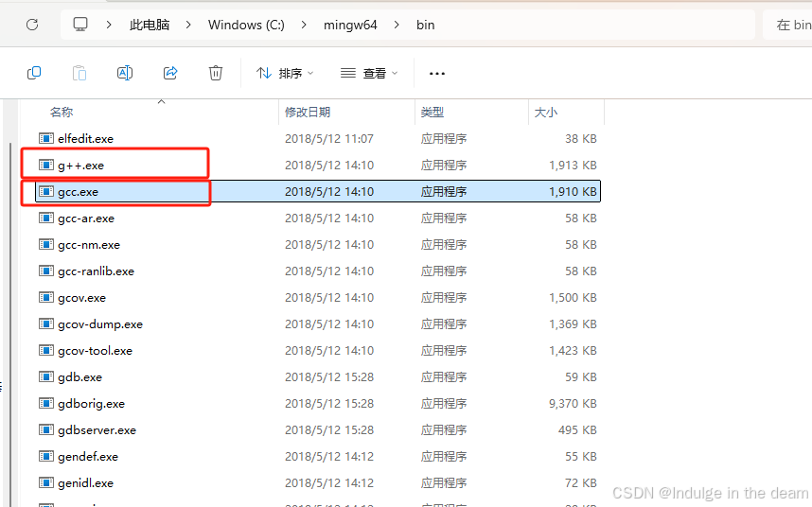812x507 pixels.
Task: Click the gendef.exe file icon
Action: click(x=46, y=456)
